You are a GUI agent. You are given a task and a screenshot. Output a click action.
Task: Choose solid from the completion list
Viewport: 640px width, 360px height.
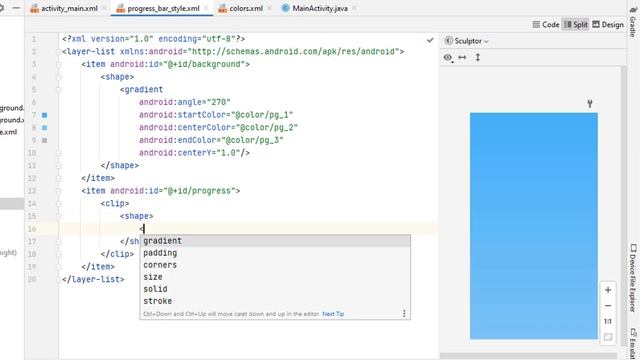click(275, 289)
